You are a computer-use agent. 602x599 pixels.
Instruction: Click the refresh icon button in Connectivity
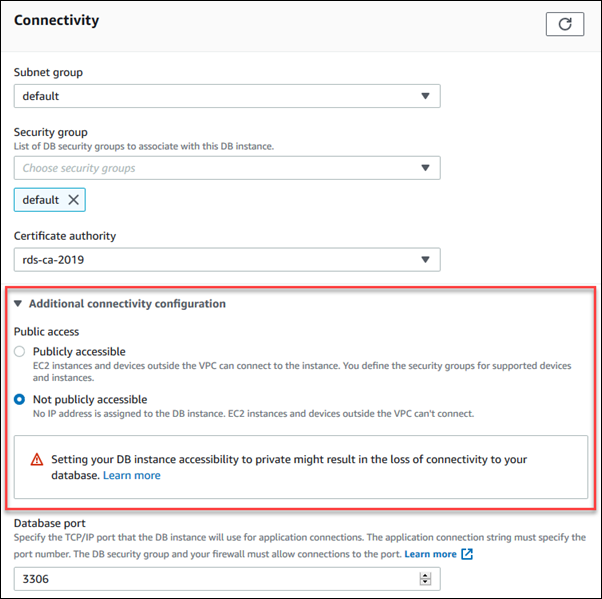(564, 24)
